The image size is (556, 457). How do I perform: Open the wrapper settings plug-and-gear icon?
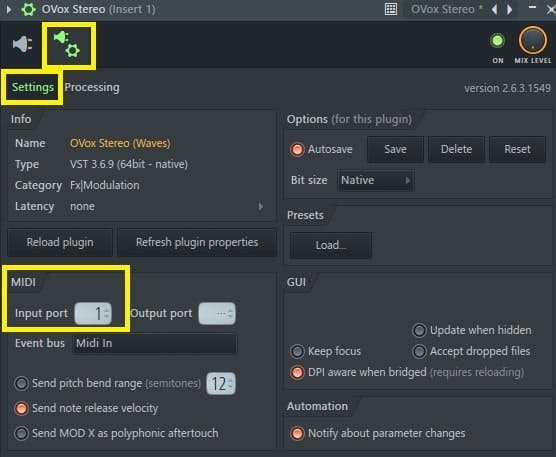tap(67, 44)
